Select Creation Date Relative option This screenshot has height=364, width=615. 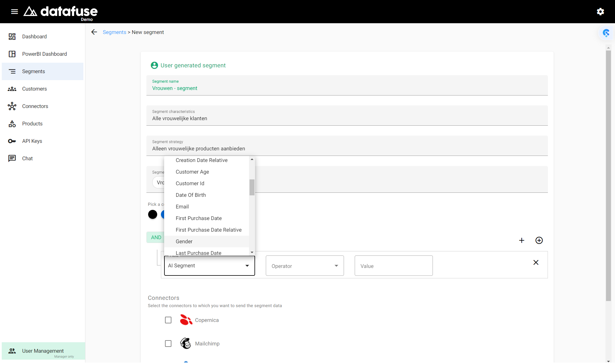pyautogui.click(x=207, y=160)
